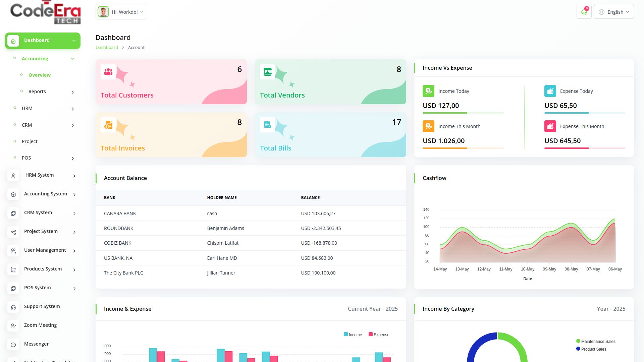Click the Expense This Month wallet icon
Screen dimensions: 644x362
pos(550,126)
